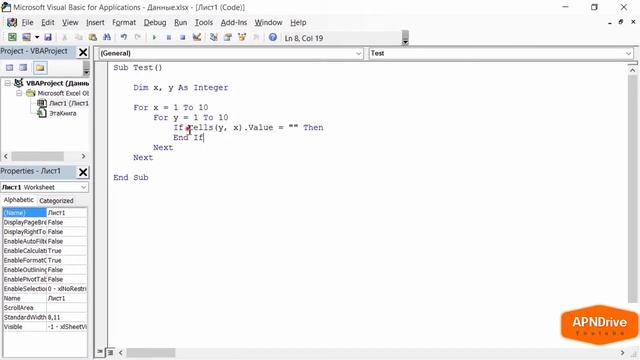Collapse the Microsoft Excel Objects folder

(x=19, y=93)
